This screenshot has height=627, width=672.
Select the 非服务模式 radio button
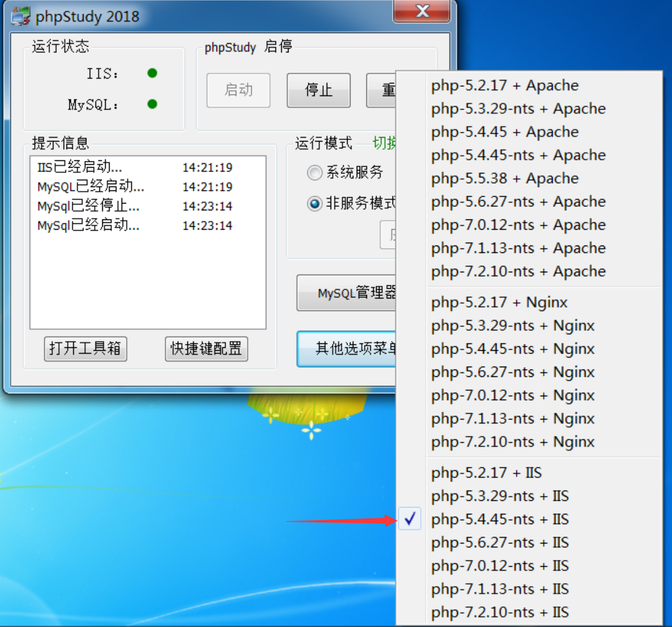[x=315, y=203]
